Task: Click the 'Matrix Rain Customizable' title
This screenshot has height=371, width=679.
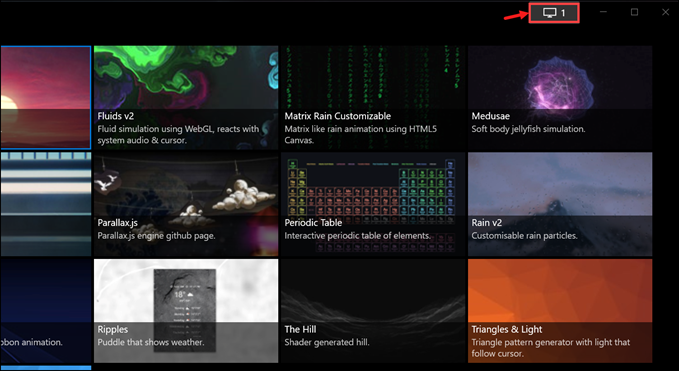Action: click(338, 116)
